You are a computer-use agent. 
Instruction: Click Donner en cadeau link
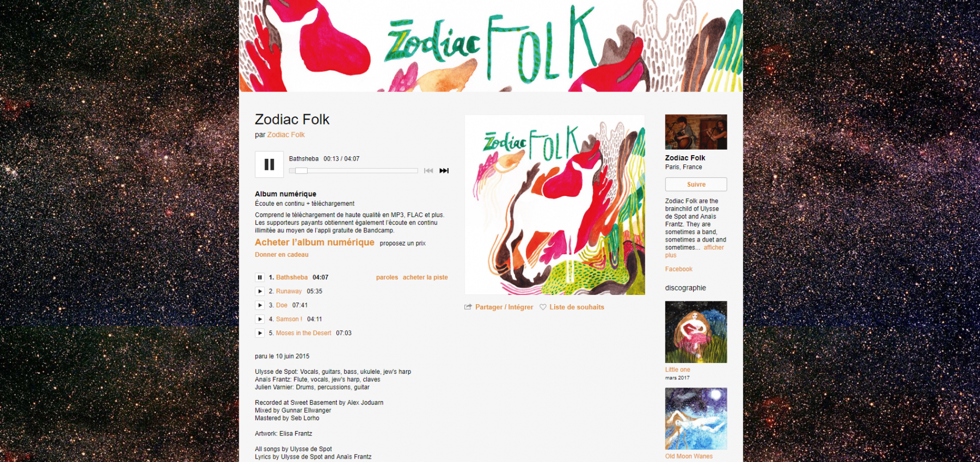(281, 255)
